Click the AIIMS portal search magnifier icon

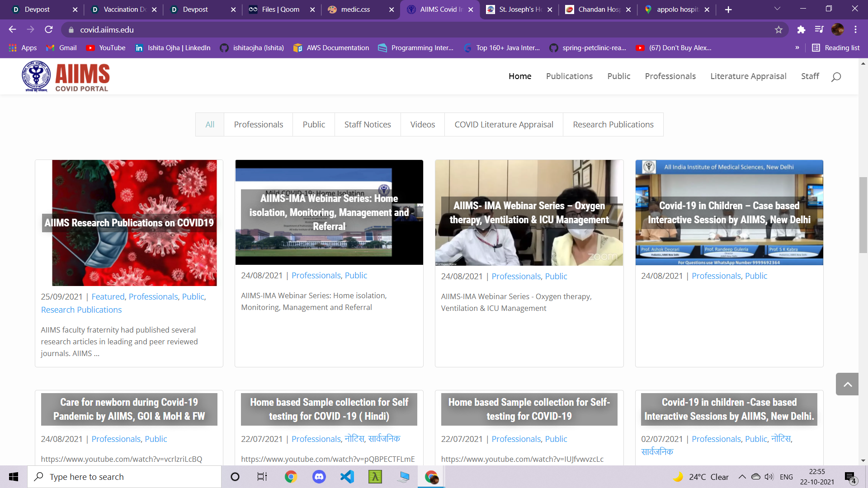(836, 77)
